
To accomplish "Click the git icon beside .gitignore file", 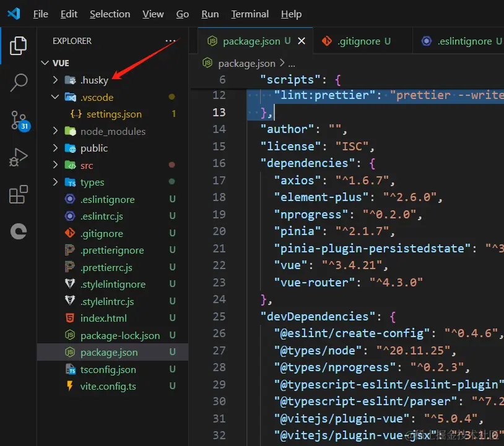I will (70, 233).
